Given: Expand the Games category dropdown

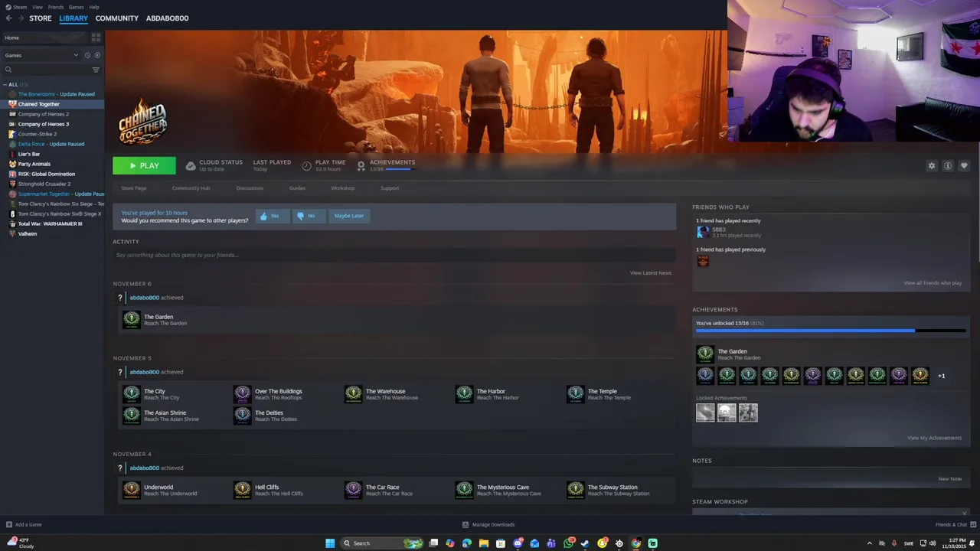Looking at the screenshot, I should [x=76, y=55].
